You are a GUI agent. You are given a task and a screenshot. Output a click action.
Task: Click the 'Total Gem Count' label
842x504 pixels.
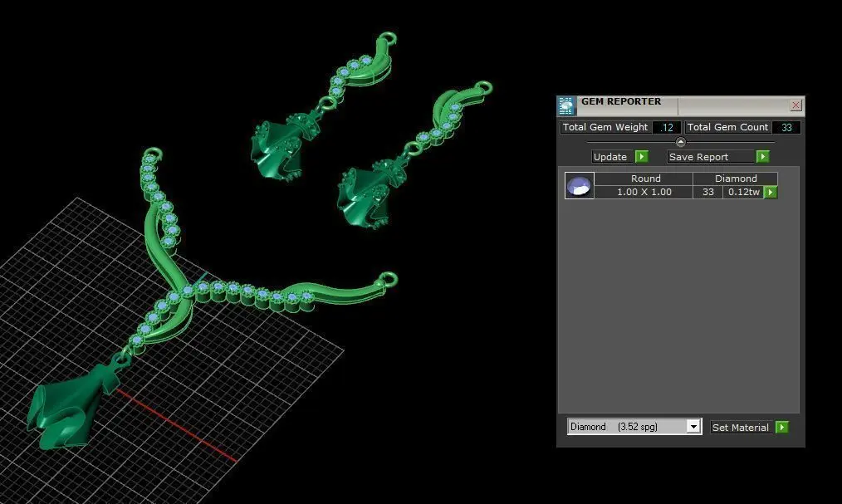(x=727, y=127)
